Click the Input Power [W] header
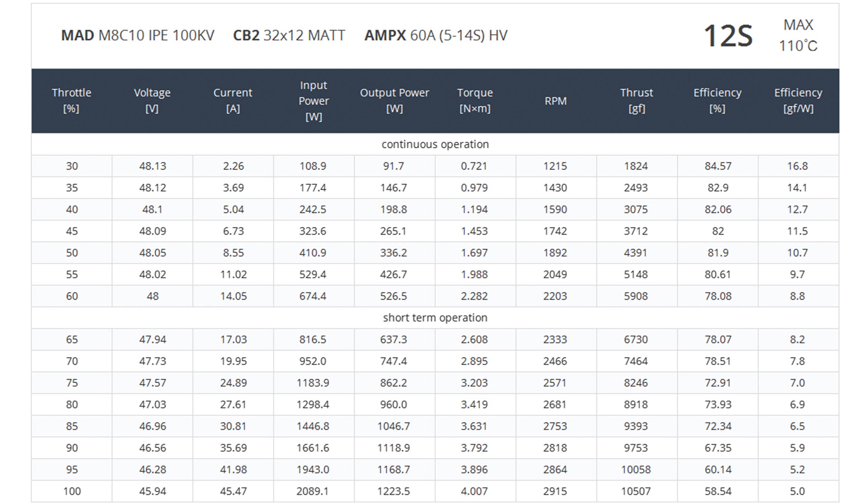Image resolution: width=864 pixels, height=504 pixels. tap(313, 101)
